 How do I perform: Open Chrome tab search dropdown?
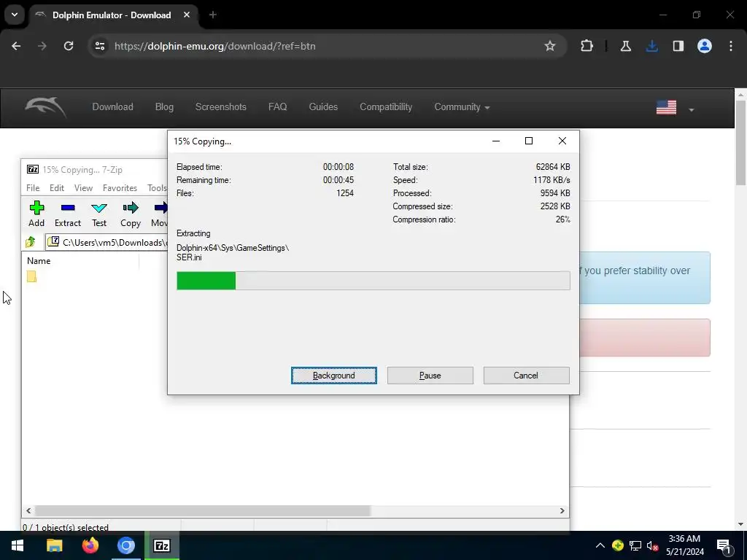click(15, 15)
